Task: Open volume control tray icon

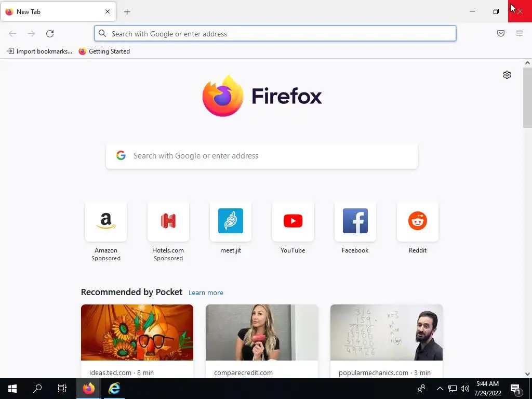Action: pyautogui.click(x=465, y=389)
